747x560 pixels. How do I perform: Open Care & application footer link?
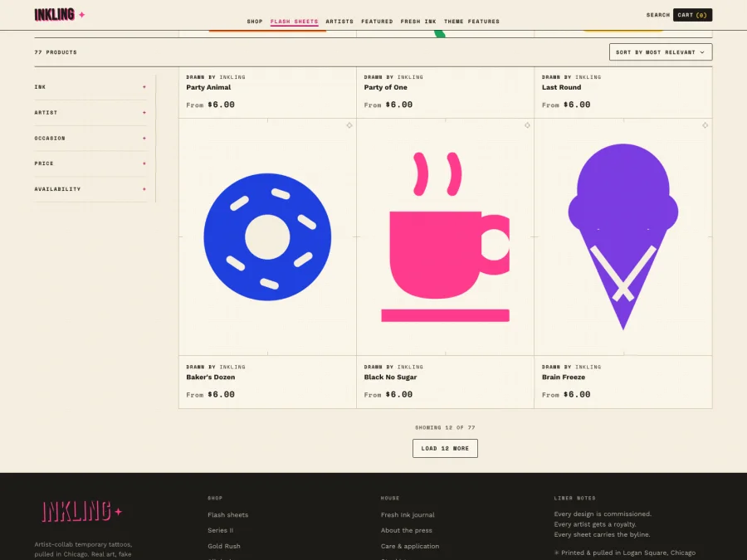point(410,546)
